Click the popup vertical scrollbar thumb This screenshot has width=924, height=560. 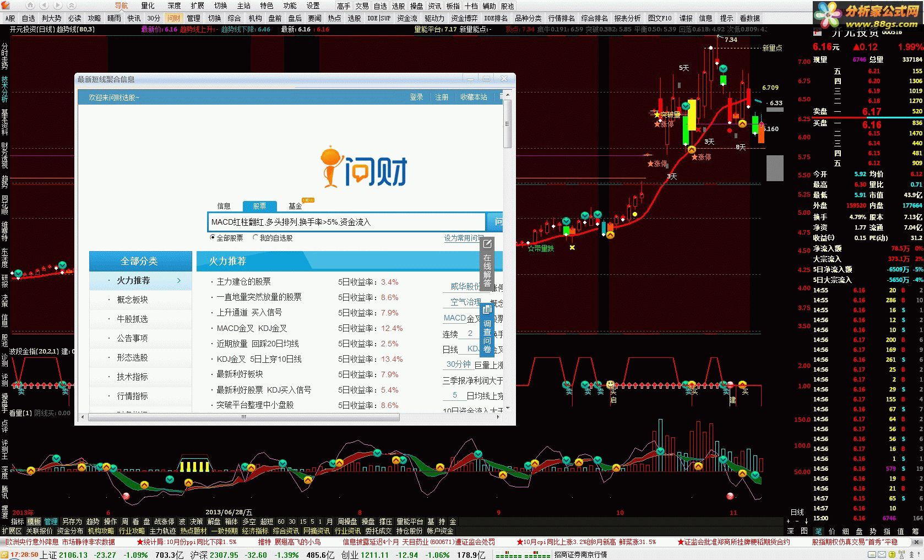[x=507, y=124]
